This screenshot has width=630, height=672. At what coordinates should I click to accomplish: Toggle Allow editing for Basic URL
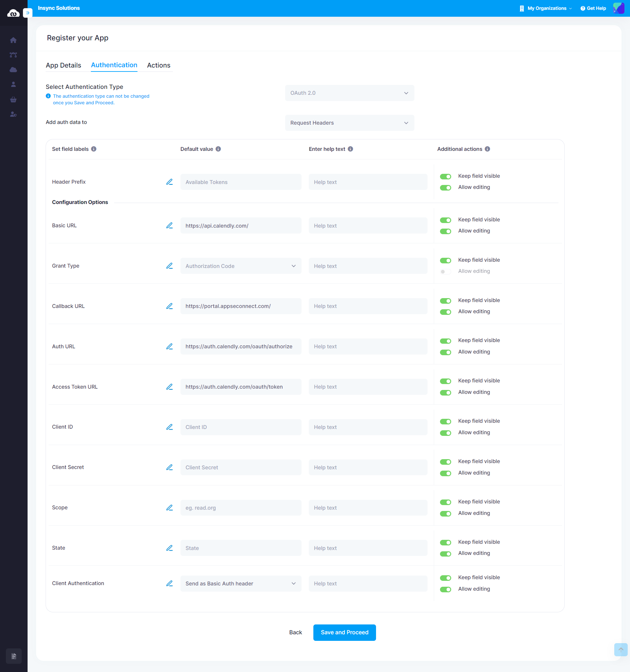click(x=445, y=231)
